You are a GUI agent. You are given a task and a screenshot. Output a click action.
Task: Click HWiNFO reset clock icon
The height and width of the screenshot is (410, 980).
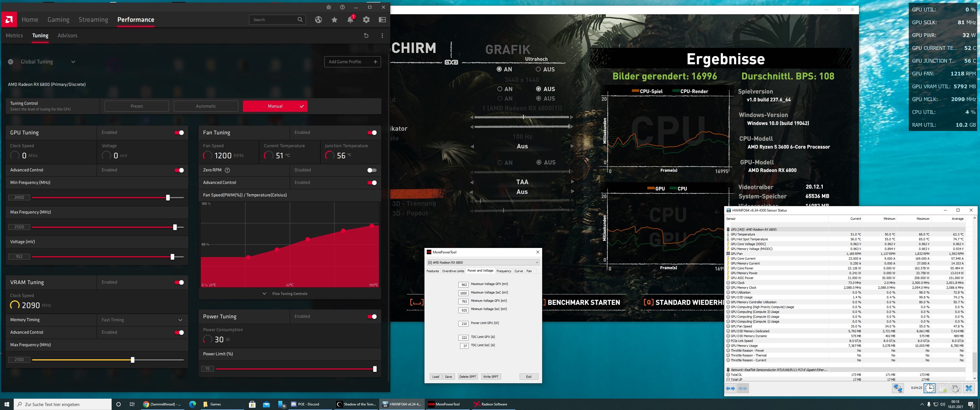(x=929, y=388)
